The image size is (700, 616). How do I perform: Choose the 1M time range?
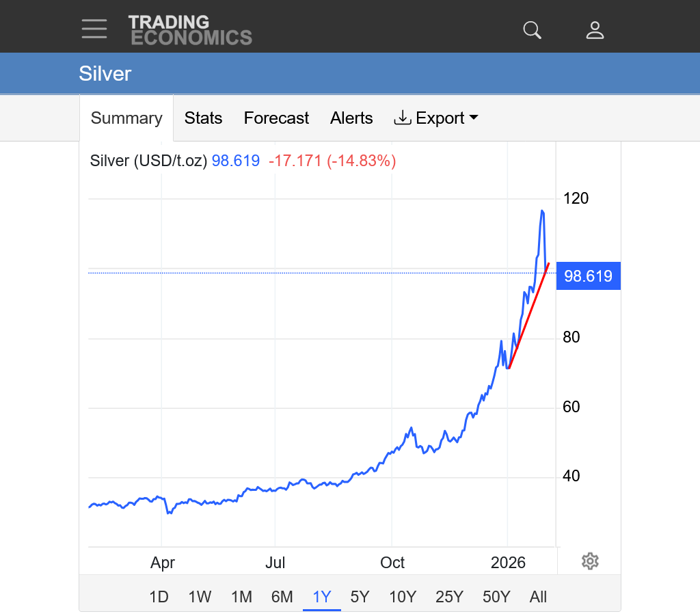(x=241, y=597)
